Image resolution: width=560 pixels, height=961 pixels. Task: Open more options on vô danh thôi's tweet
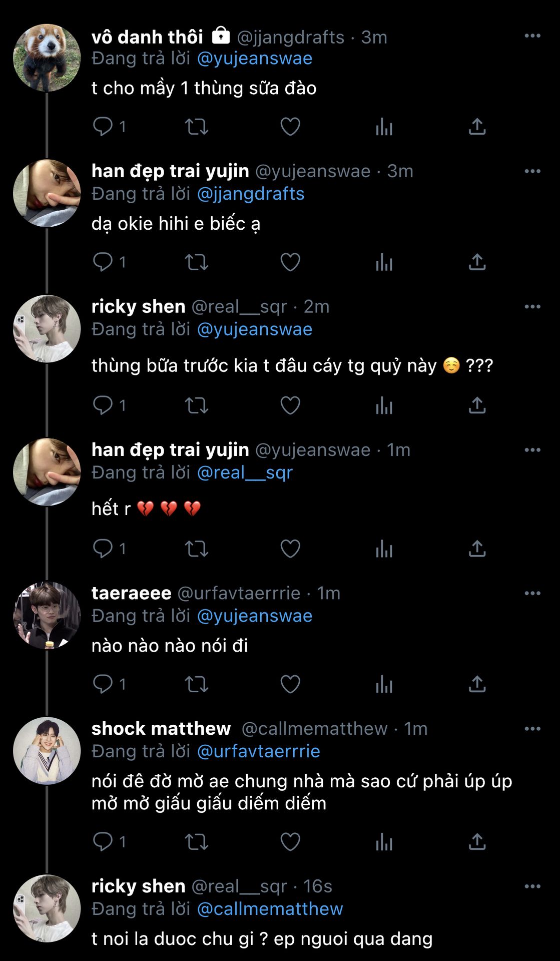coord(532,36)
